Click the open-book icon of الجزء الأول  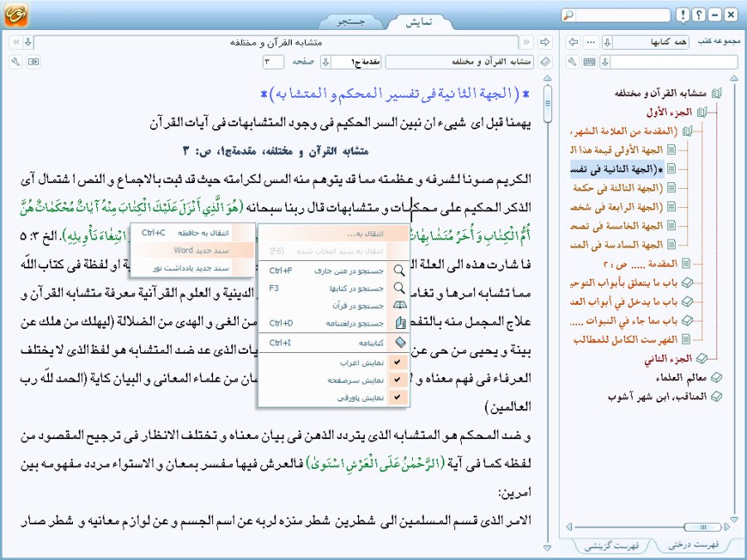click(x=701, y=113)
